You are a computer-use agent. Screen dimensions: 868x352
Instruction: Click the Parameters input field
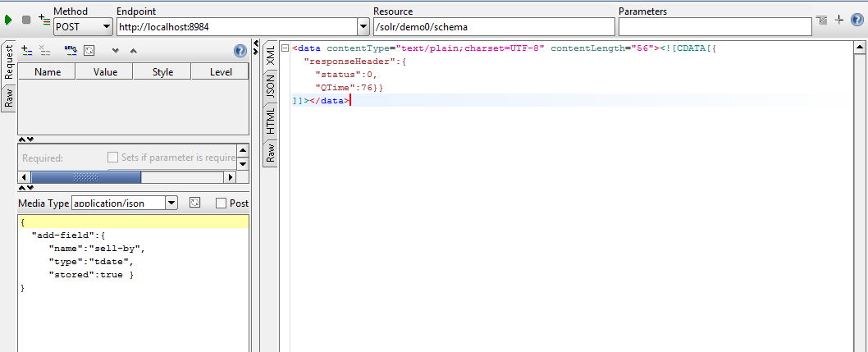(x=715, y=26)
